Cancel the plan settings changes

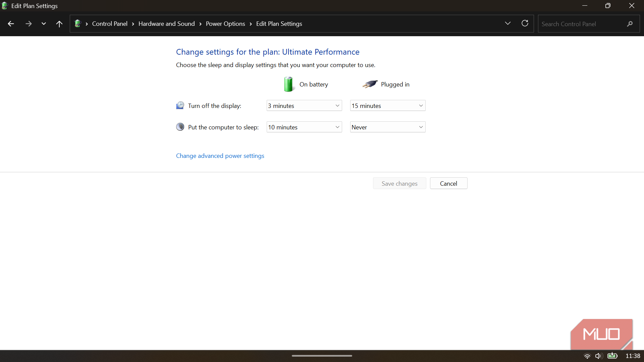(x=448, y=183)
